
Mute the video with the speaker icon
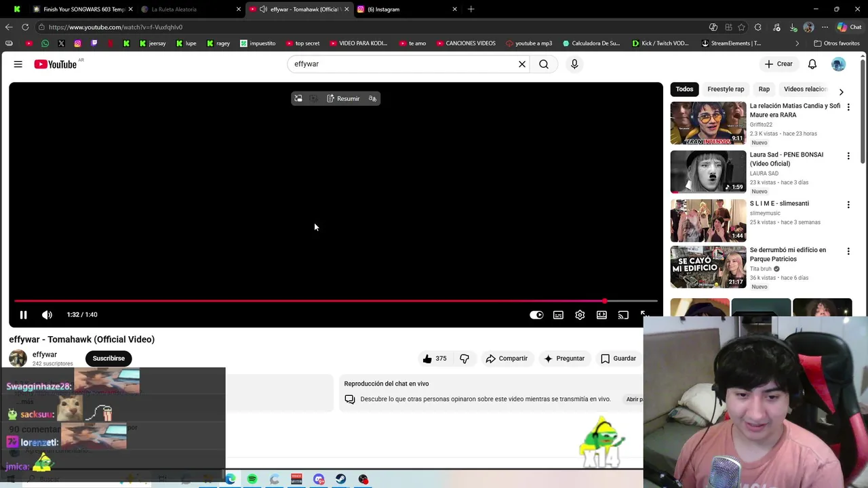47,314
